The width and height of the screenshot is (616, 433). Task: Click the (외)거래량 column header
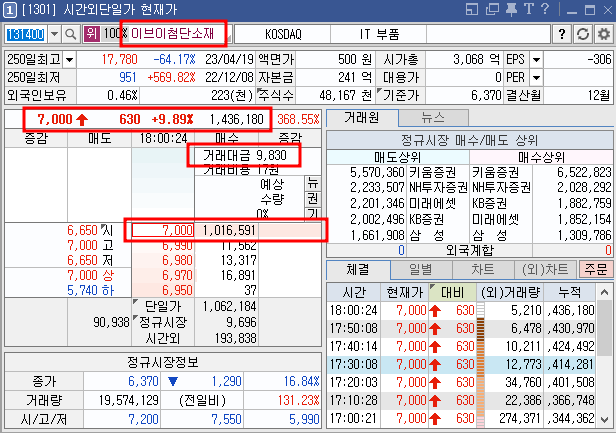(510, 292)
